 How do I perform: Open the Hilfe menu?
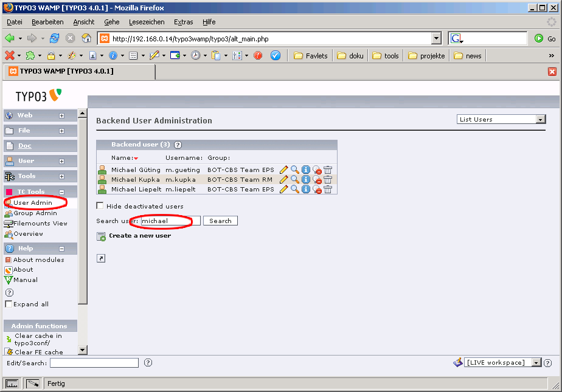click(x=209, y=22)
